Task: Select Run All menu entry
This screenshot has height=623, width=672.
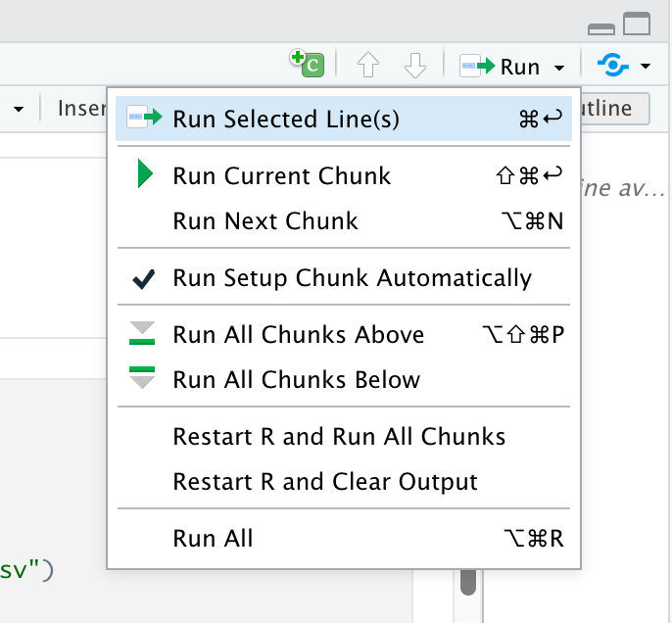Action: point(344,538)
